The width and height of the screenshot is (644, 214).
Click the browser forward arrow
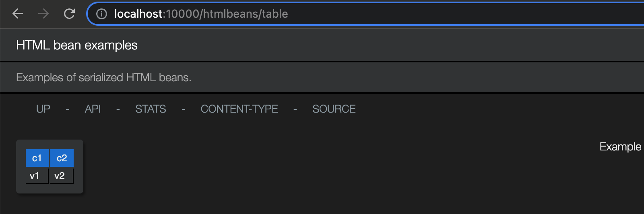[43, 14]
